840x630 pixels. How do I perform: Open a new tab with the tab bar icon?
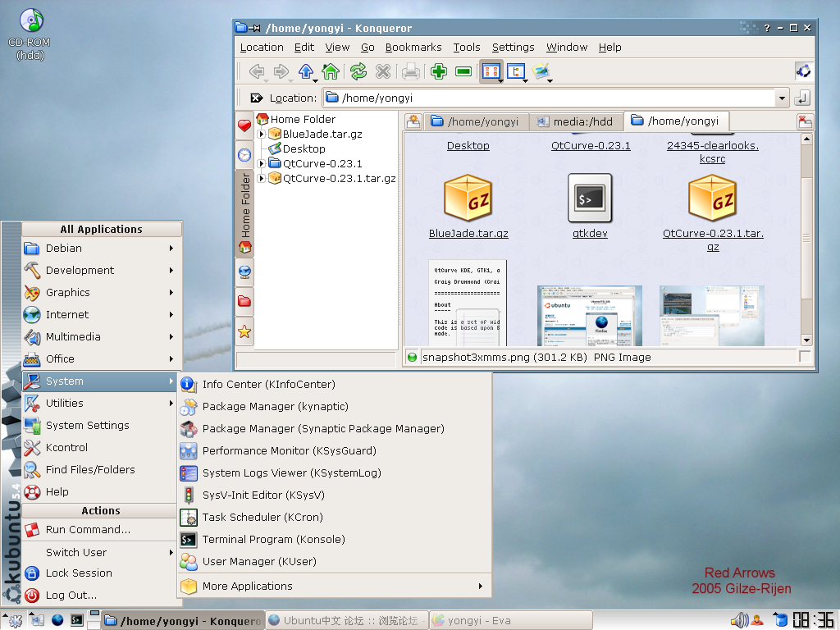413,121
